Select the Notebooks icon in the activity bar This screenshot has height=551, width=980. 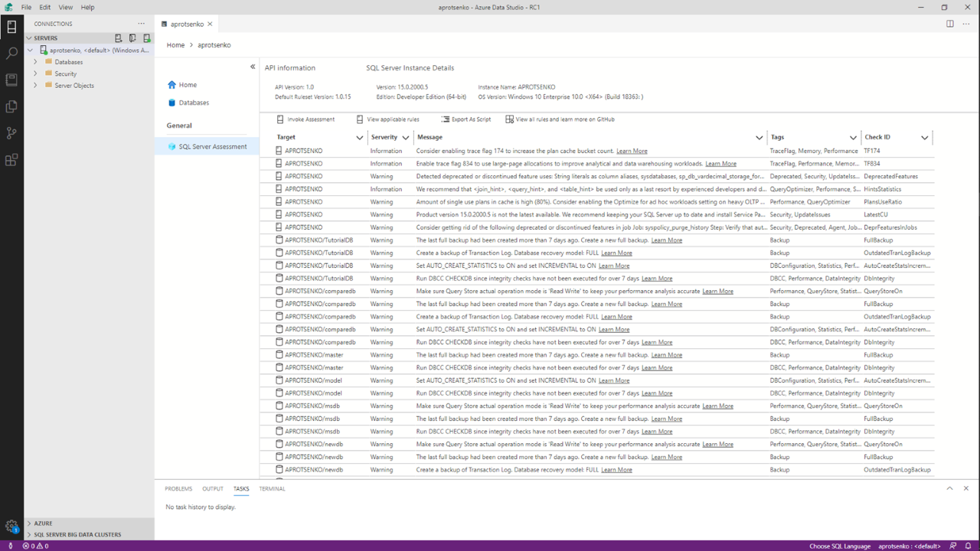tap(11, 80)
